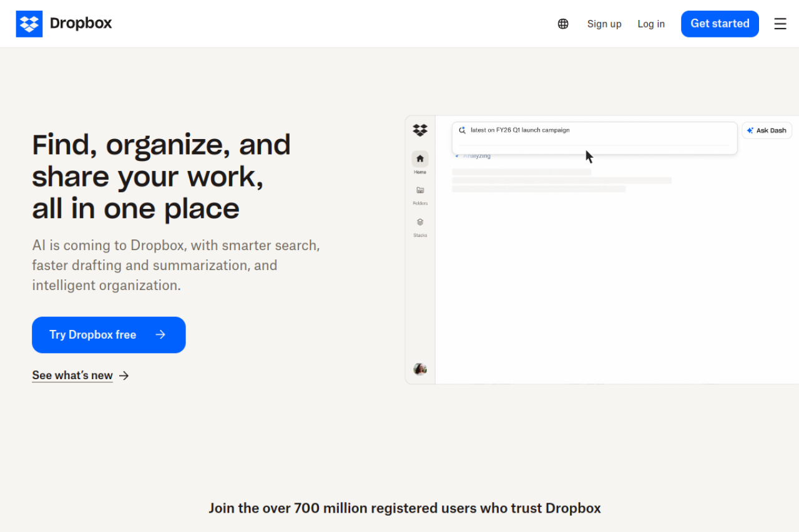799x532 pixels.
Task: Click the demo search field with launch campaign query
Action: click(x=594, y=138)
